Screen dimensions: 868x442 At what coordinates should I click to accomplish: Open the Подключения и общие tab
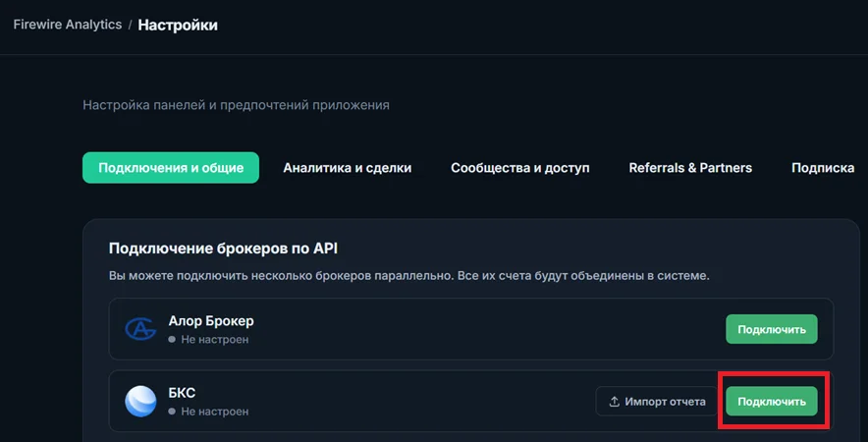(171, 168)
